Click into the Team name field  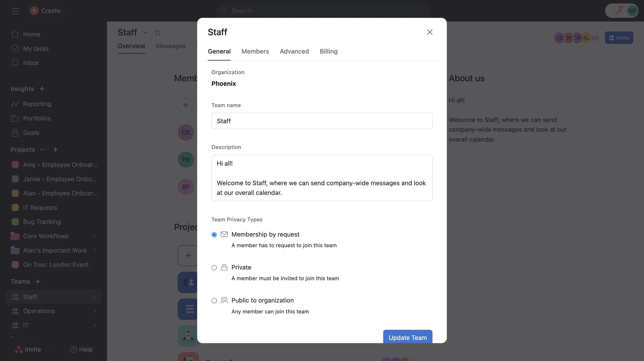coord(322,121)
